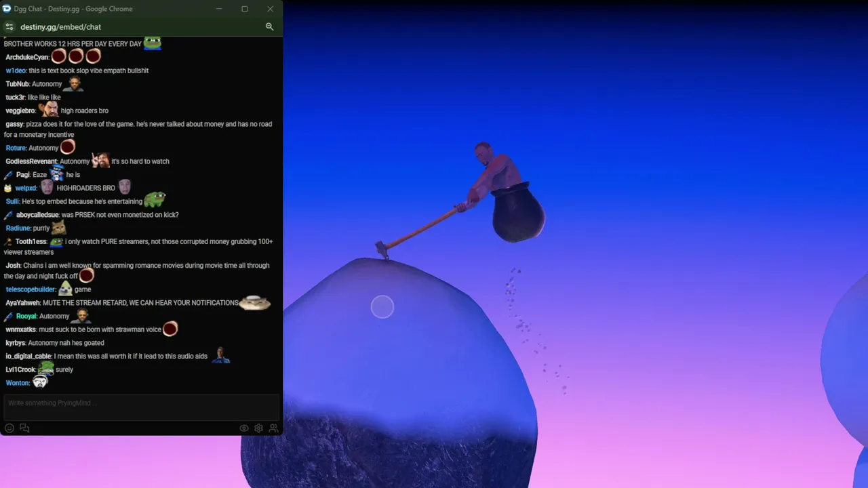Viewport: 868px width, 488px height.
Task: Select the GodlessRevenant username
Action: 31,161
